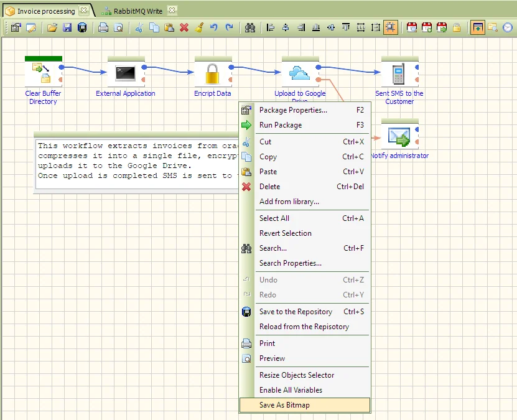Viewport: 517px width, 420px height.
Task: Open package properties from the toolbar
Action: 16,27
